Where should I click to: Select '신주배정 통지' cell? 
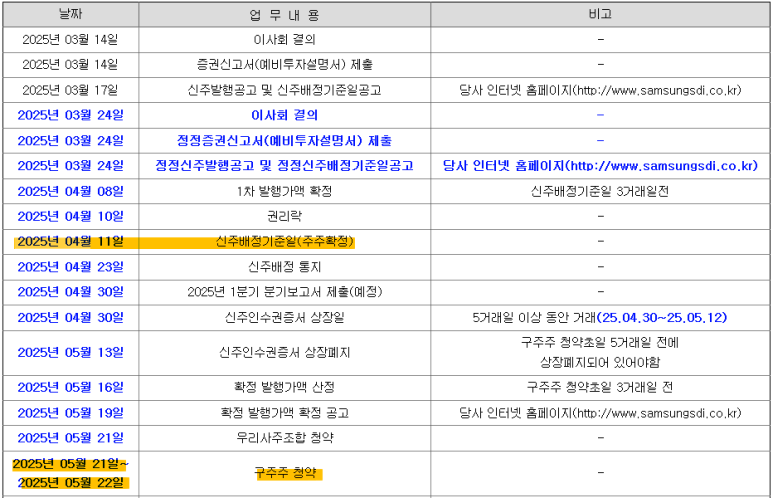(284, 267)
